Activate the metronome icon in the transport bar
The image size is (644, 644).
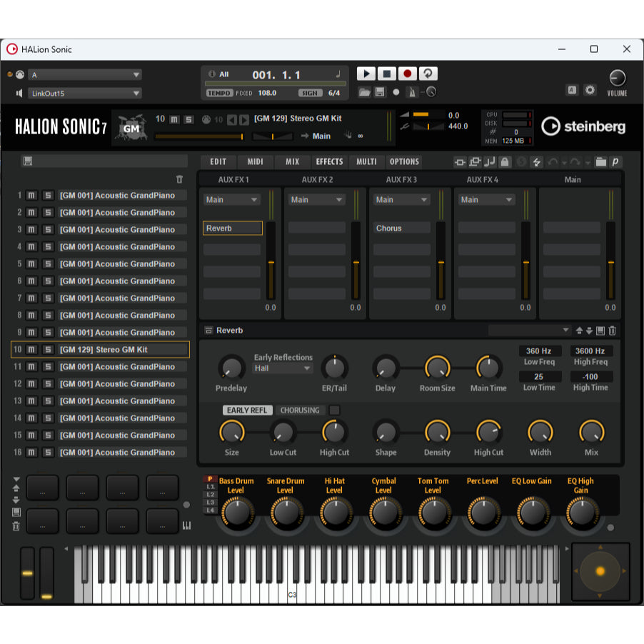412,91
